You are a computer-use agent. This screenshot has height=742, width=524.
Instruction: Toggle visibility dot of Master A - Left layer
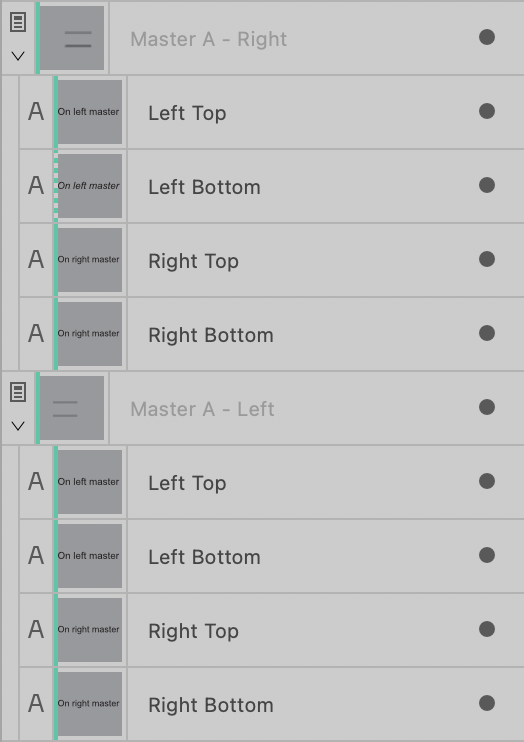[x=487, y=407]
